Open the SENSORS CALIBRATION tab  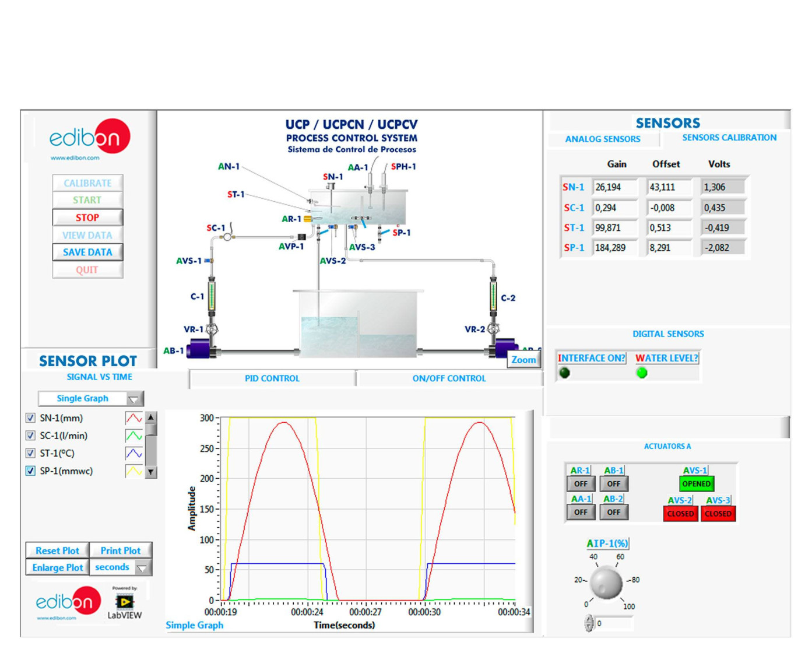tap(729, 138)
